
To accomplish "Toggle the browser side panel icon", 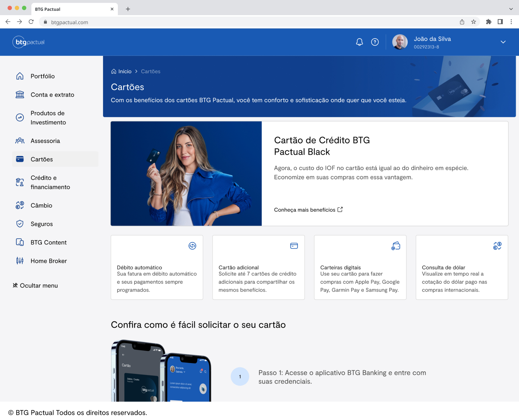I will [x=500, y=22].
